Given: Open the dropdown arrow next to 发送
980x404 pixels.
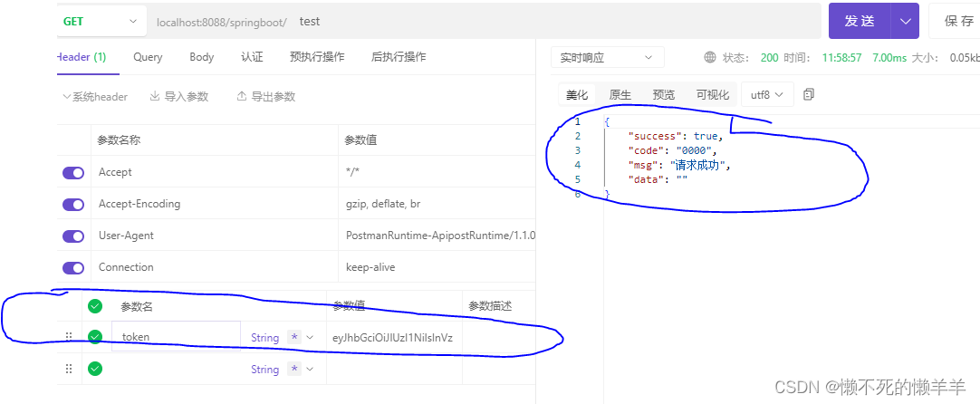Looking at the screenshot, I should point(906,21).
